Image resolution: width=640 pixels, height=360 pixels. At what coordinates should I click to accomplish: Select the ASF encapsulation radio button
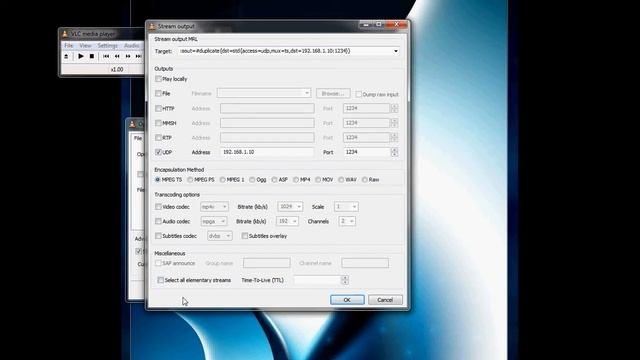click(274, 180)
